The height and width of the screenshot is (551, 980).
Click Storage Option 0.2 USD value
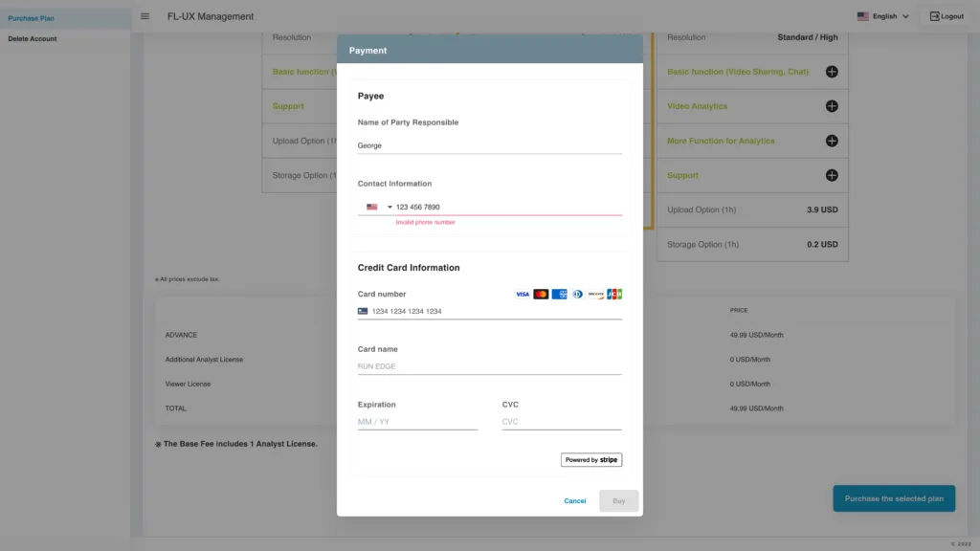click(x=822, y=244)
